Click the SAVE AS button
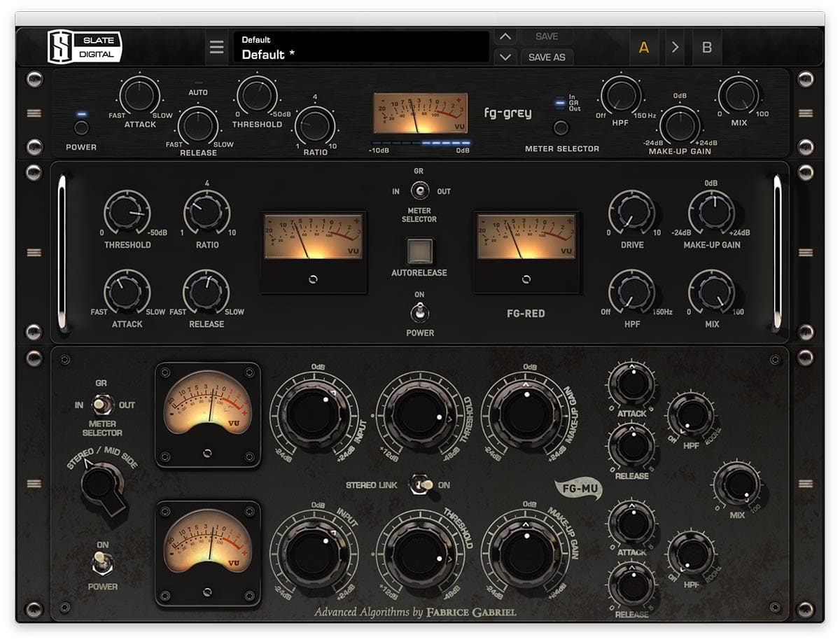The width and height of the screenshot is (840, 642). tap(547, 57)
